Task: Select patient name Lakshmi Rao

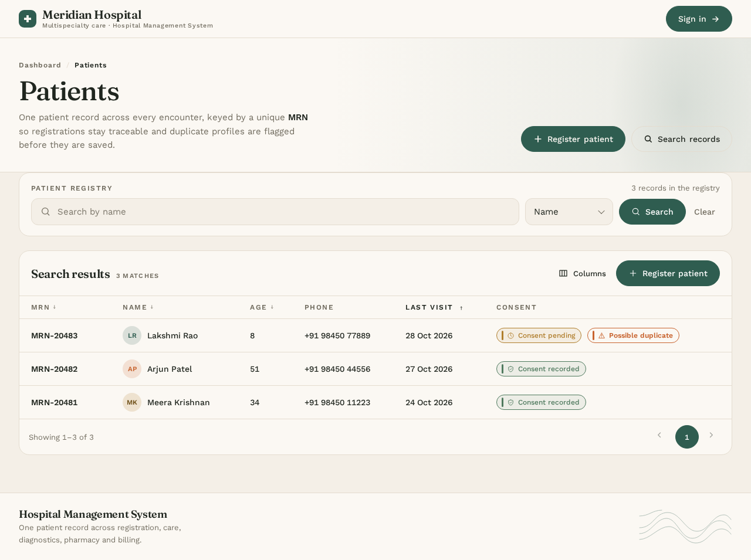Action: coord(172,335)
